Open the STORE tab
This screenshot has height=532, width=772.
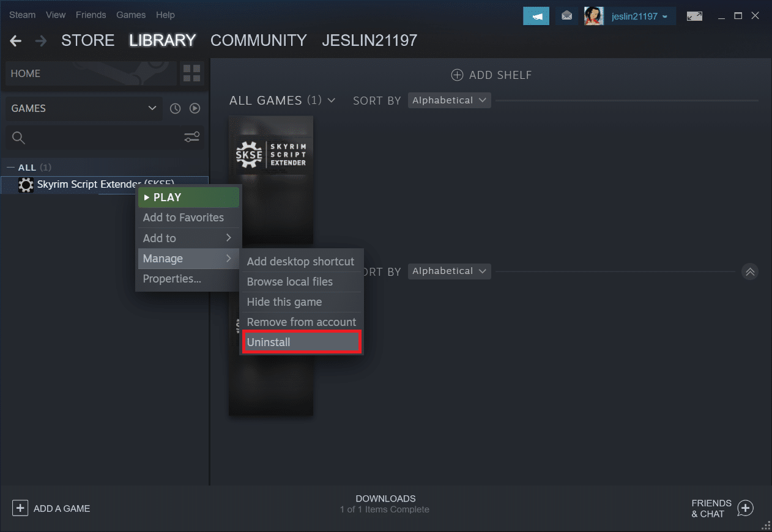coord(88,41)
